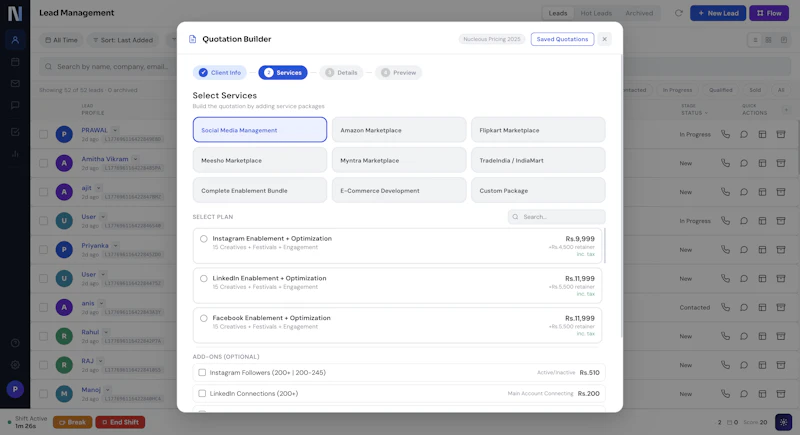
Task: Choose the Amazon Marketplace service
Action: tap(399, 130)
